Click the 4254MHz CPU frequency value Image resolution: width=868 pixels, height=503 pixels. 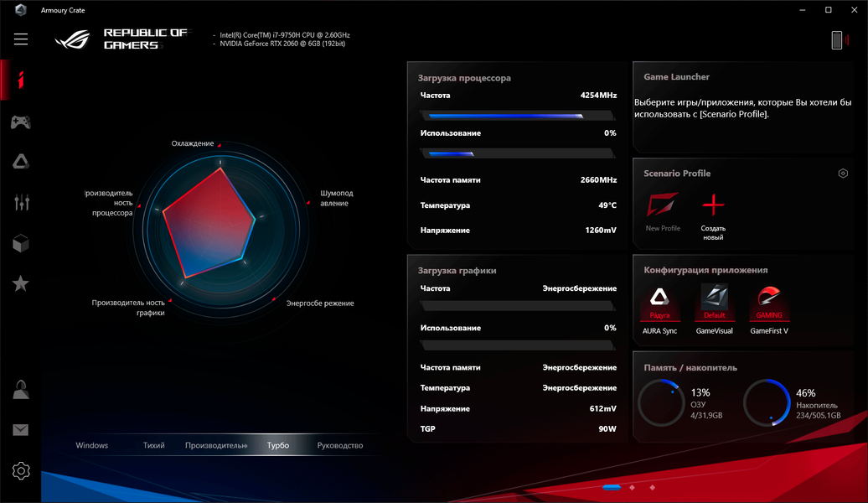tap(598, 96)
